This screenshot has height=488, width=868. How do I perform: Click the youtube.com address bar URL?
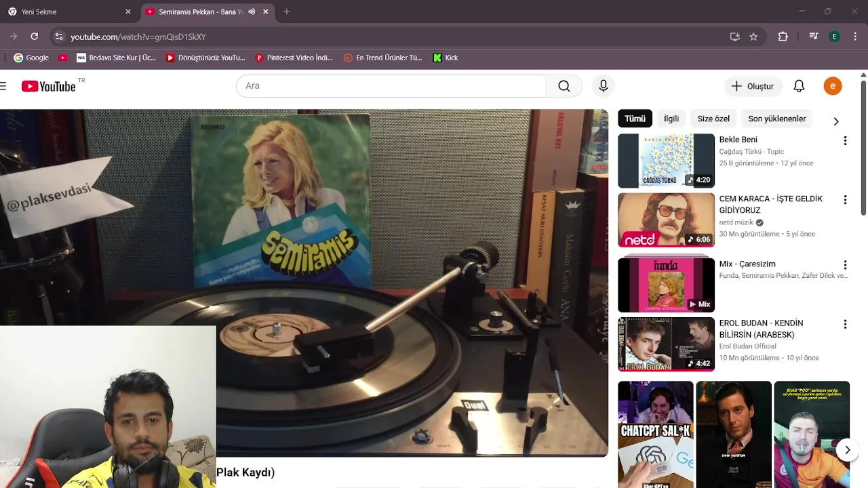click(x=138, y=37)
